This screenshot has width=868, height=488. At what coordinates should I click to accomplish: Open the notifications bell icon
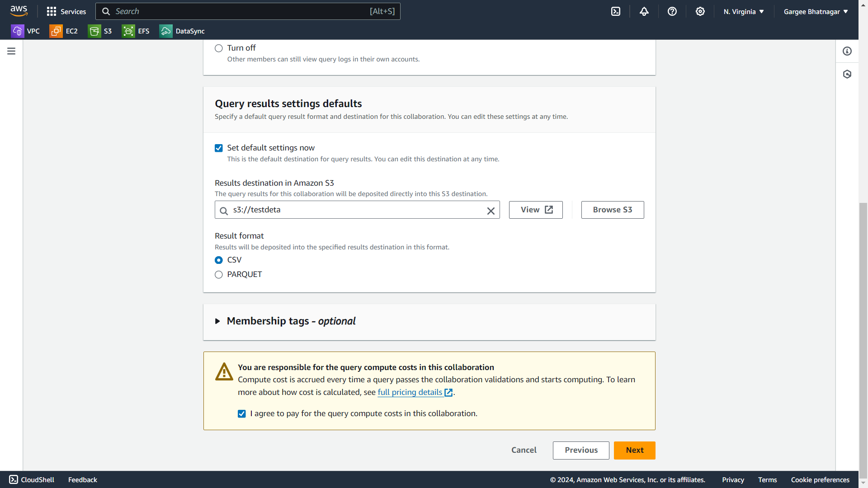(x=644, y=11)
